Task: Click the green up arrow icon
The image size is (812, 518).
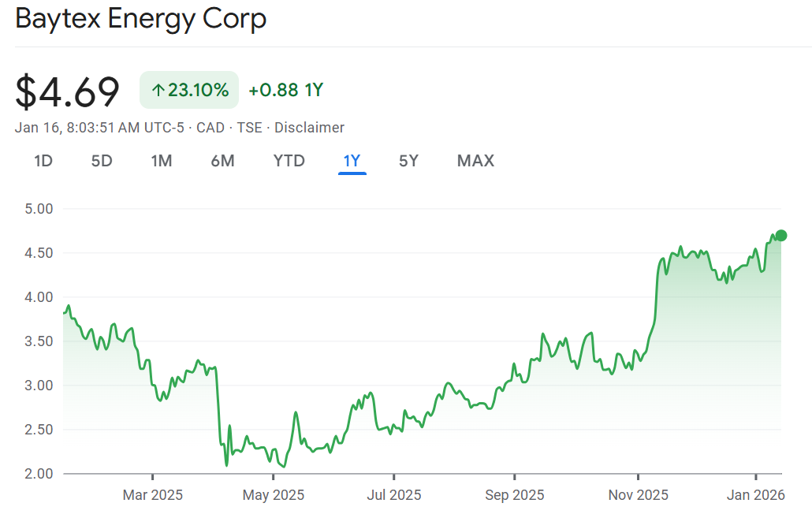Action: (x=158, y=91)
